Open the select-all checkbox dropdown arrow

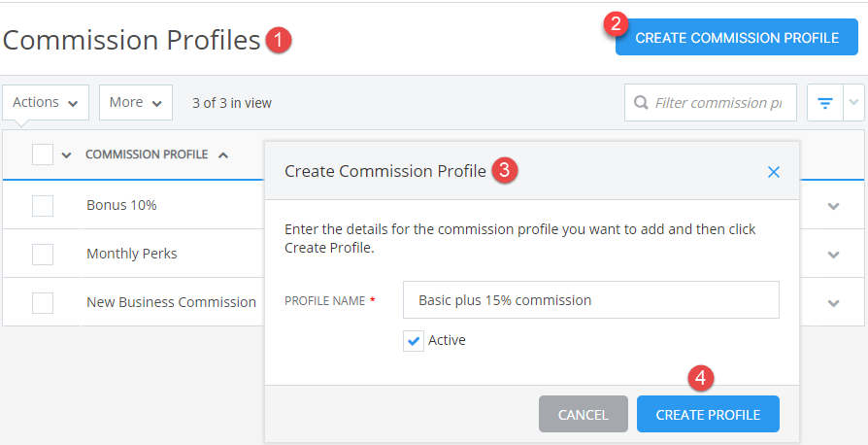click(x=66, y=155)
